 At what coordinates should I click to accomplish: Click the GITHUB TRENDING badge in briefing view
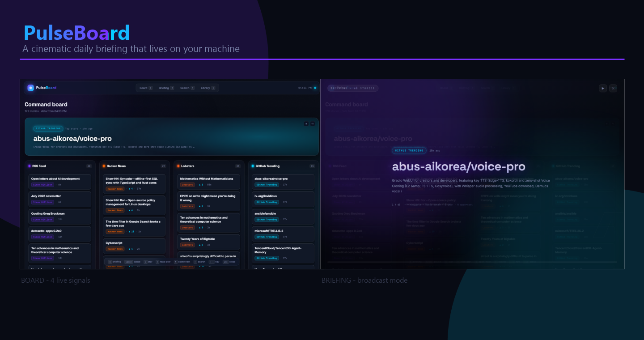point(409,151)
